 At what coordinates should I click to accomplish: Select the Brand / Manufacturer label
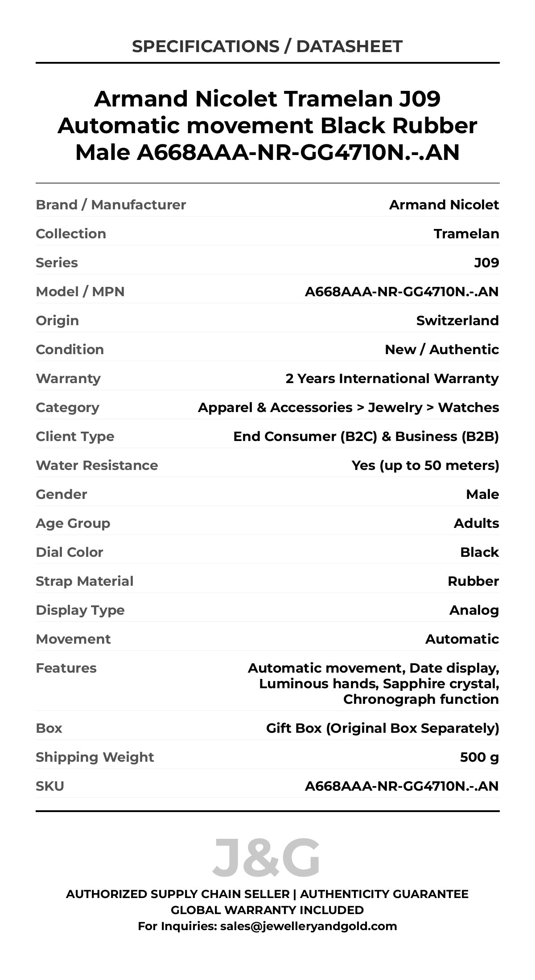(x=111, y=205)
